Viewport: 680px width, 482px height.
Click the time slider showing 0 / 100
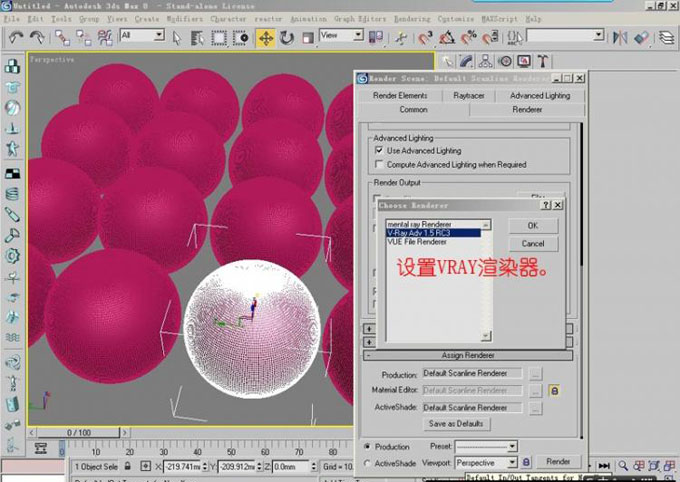[x=77, y=432]
